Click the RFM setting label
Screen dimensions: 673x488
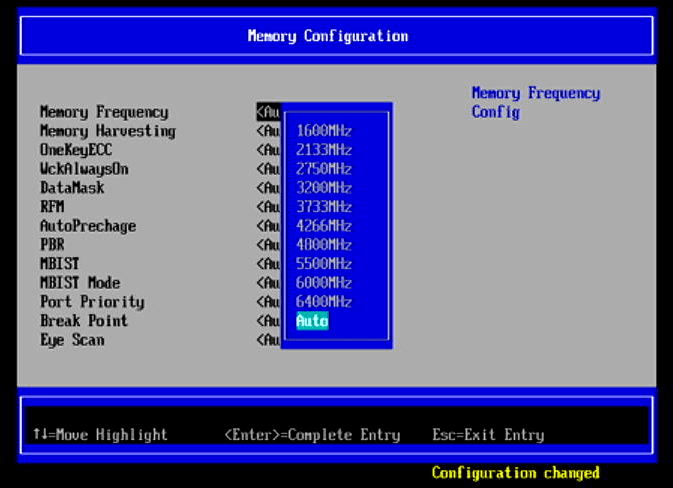click(52, 206)
